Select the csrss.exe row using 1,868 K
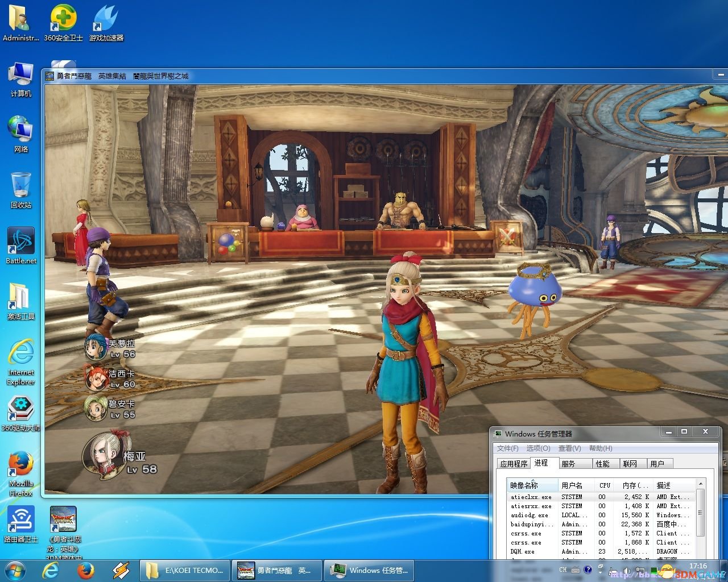 601,542
